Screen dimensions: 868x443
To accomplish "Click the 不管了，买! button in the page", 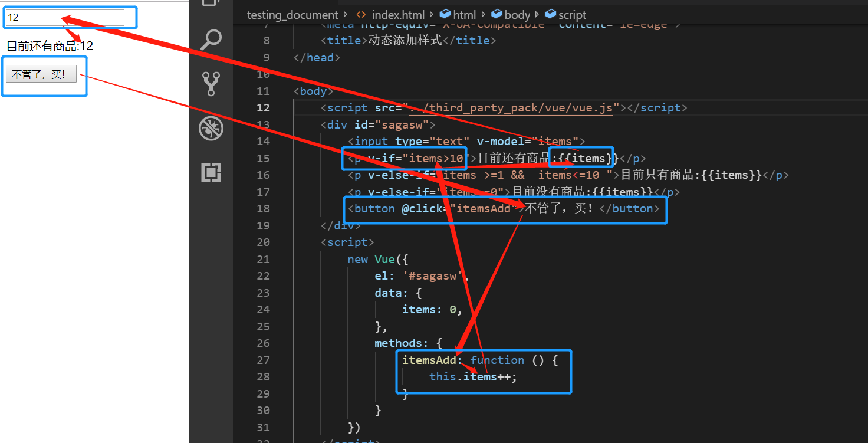I will (x=41, y=74).
